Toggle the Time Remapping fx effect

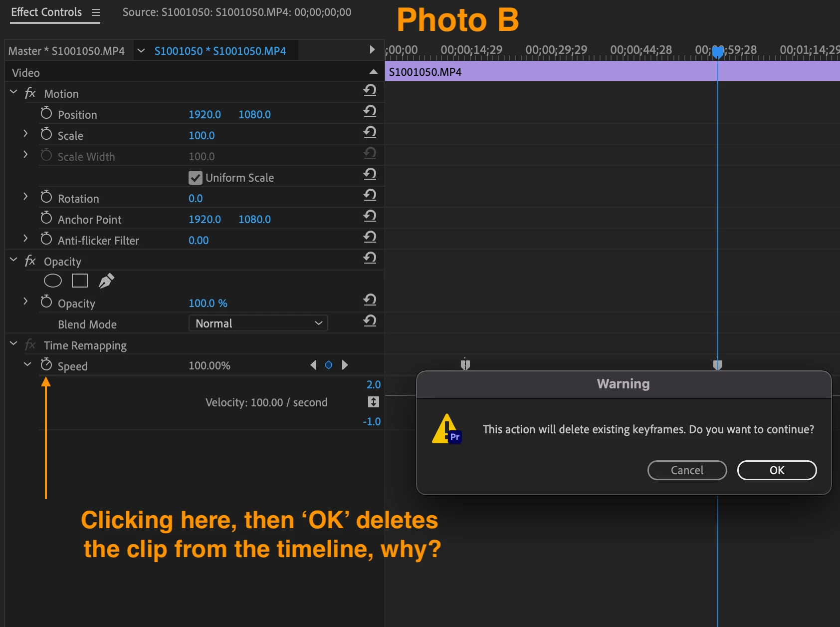pos(30,344)
